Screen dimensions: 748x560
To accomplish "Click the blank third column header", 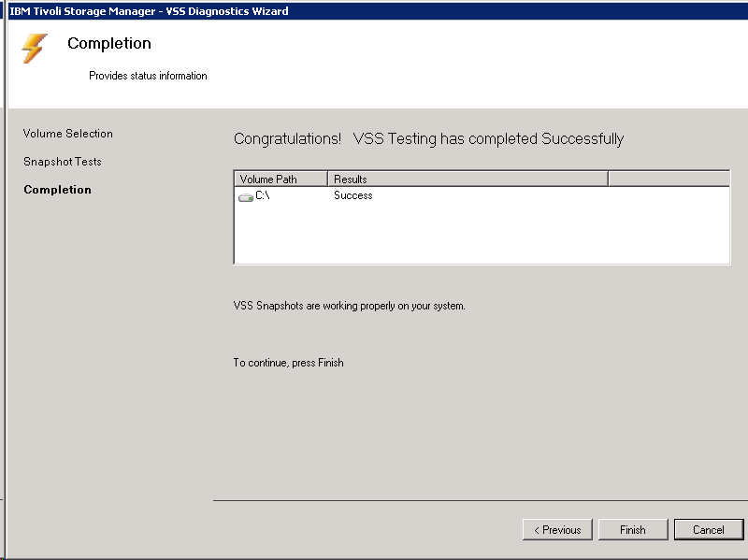I will point(668,179).
